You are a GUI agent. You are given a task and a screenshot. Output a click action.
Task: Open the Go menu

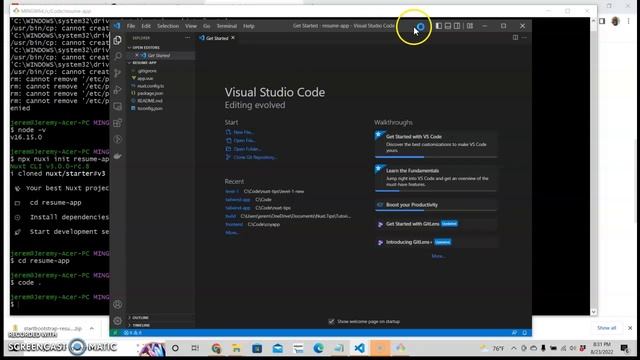coord(207,26)
